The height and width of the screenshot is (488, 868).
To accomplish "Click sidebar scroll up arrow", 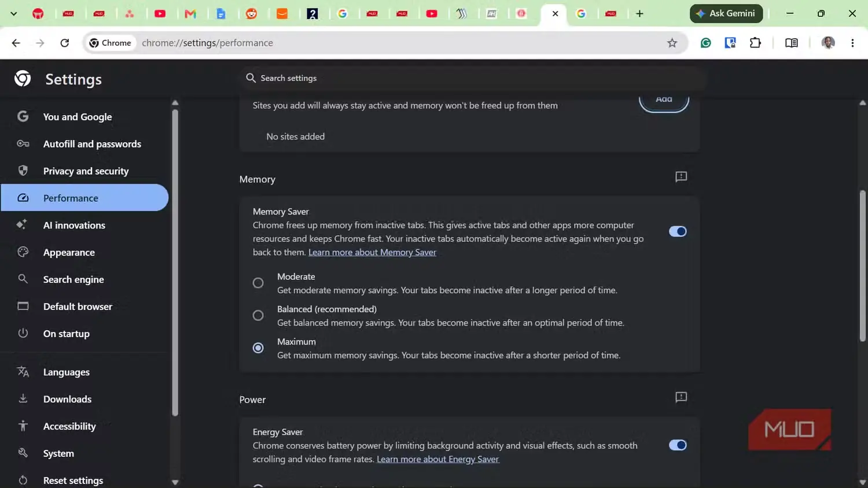I will click(175, 103).
